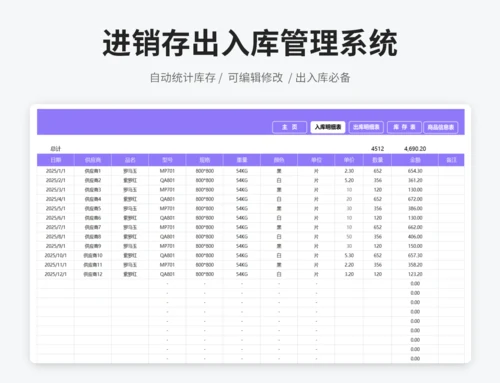The height and width of the screenshot is (383, 500).
Task: Select quantity cell 356 in 2025/2/1 row
Action: pyautogui.click(x=378, y=180)
